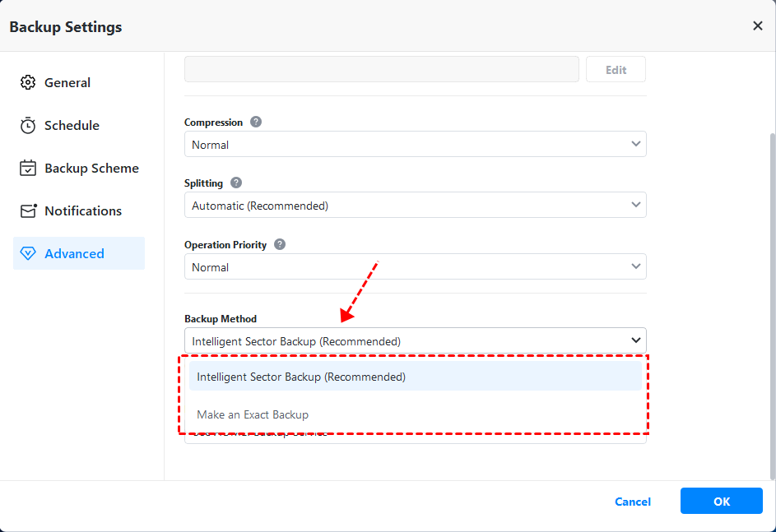Click the Backup Scheme calendar icon
776x532 pixels.
coord(28,168)
